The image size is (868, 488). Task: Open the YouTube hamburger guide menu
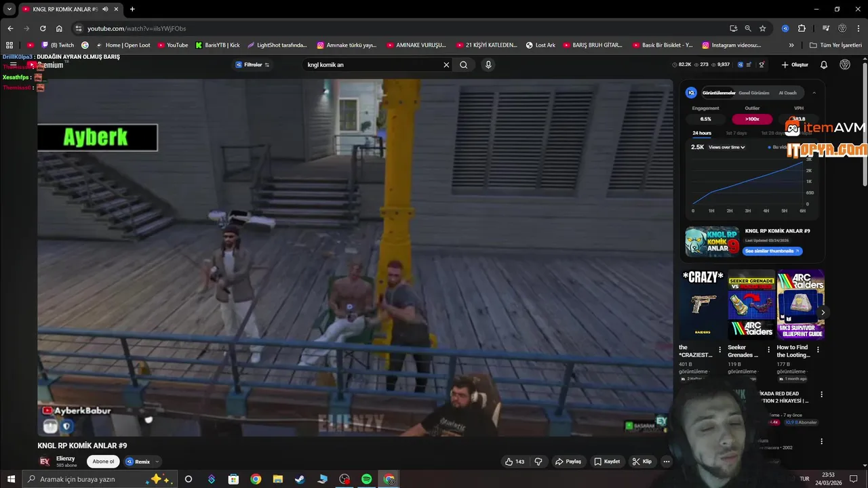(13, 65)
